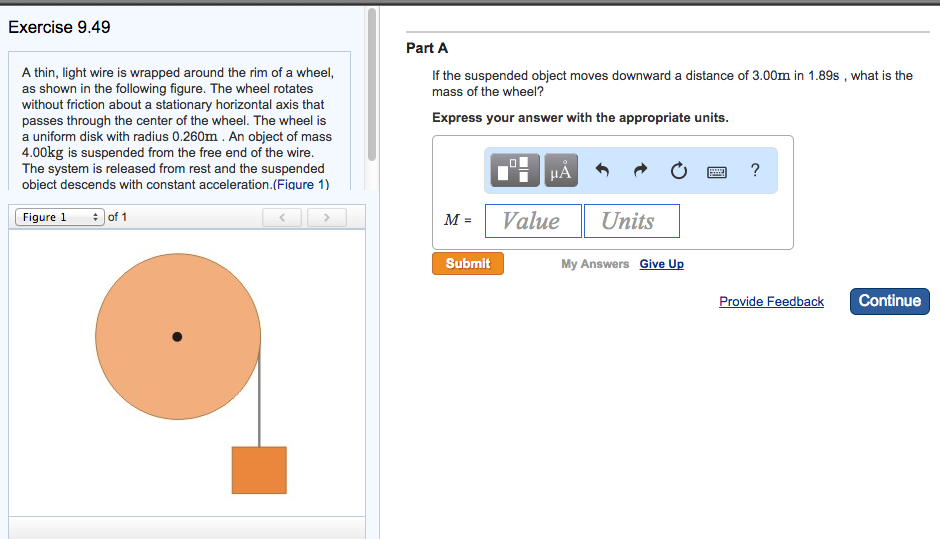Screen dimensions: 940x539
Task: Reset the answer box with the circular arrow
Action: pyautogui.click(x=679, y=171)
